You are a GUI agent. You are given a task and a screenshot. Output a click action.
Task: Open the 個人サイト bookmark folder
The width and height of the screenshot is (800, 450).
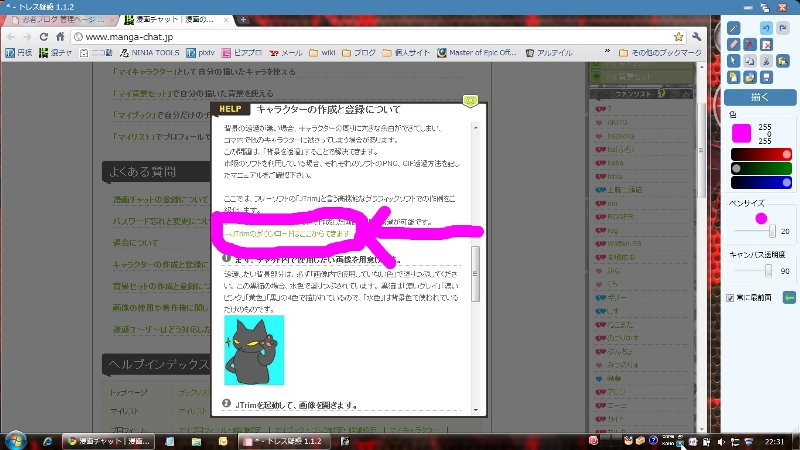click(406, 53)
